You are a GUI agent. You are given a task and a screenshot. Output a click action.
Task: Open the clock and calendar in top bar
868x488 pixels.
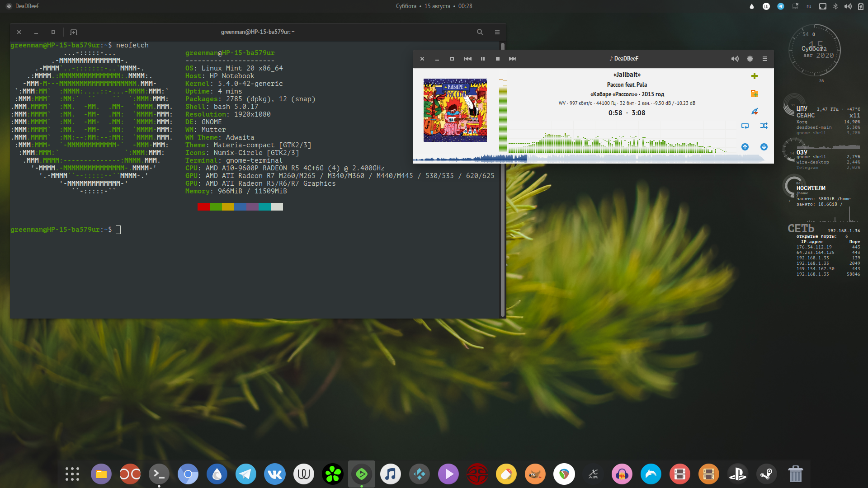coord(434,6)
